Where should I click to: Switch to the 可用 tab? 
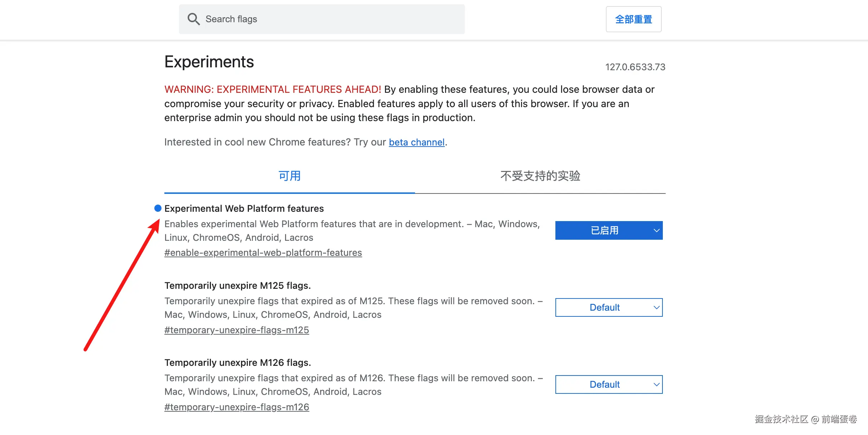pos(289,176)
